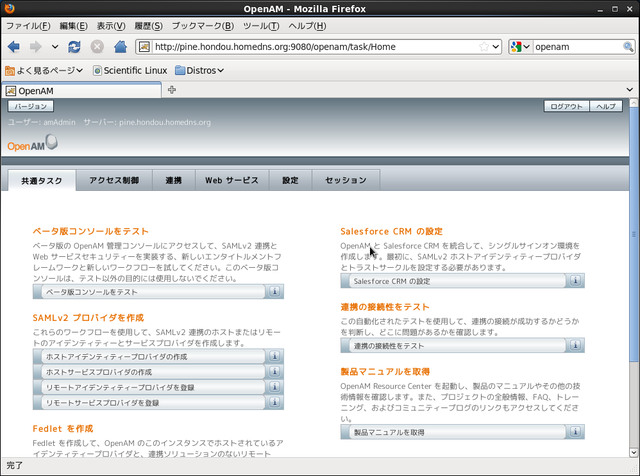Click the search magnifier icon
The height and width of the screenshot is (476, 640).
click(628, 47)
